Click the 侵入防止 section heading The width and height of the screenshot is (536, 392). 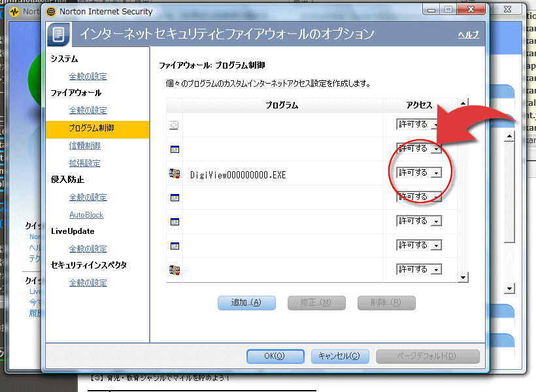tap(67, 180)
